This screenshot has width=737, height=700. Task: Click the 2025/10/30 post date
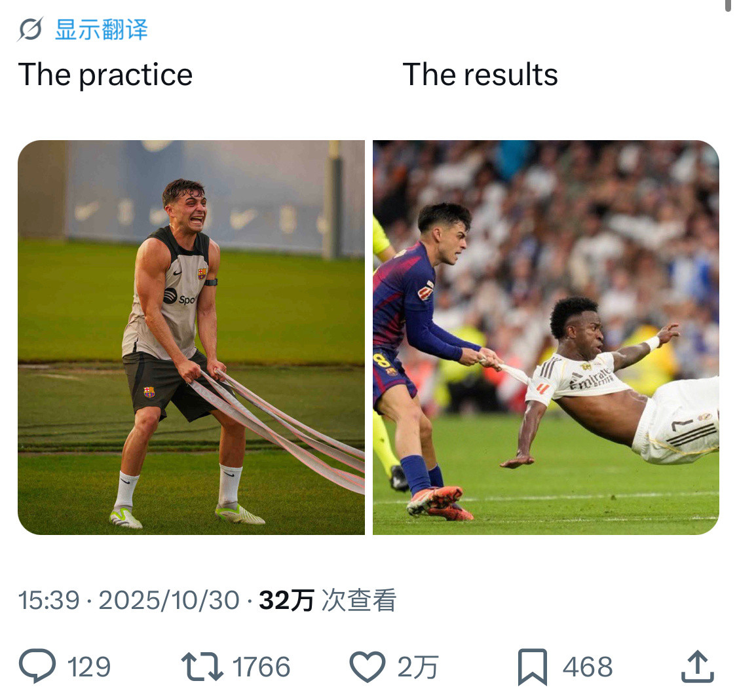click(169, 600)
